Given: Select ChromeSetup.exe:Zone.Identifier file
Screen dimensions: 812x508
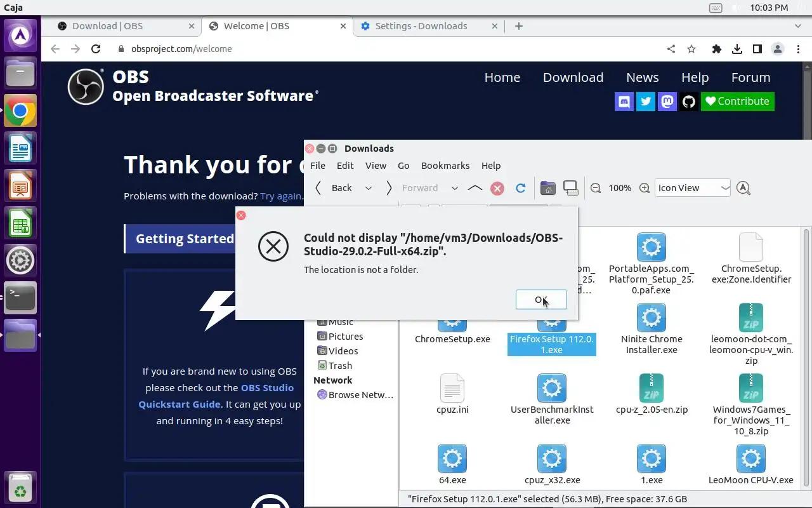Looking at the screenshot, I should 751,258.
